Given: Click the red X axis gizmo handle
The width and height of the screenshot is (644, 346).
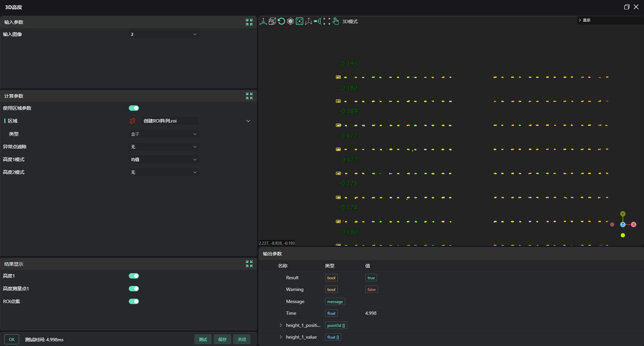Looking at the screenshot, I should [634, 225].
